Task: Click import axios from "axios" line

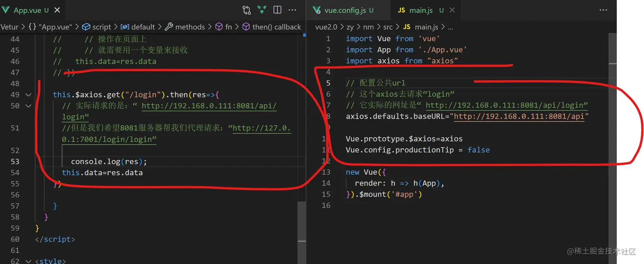Action: [402, 61]
